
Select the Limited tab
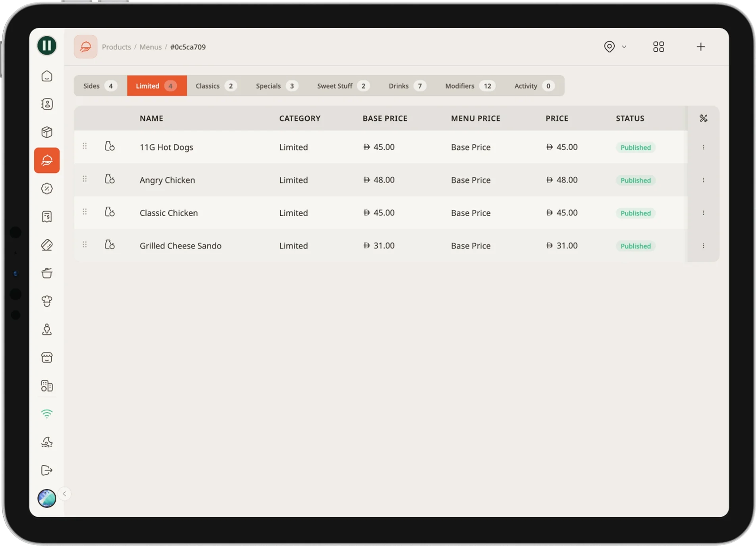[157, 86]
